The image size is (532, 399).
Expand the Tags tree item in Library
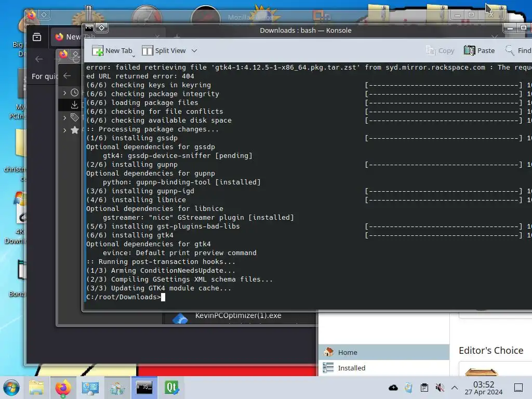pos(64,118)
